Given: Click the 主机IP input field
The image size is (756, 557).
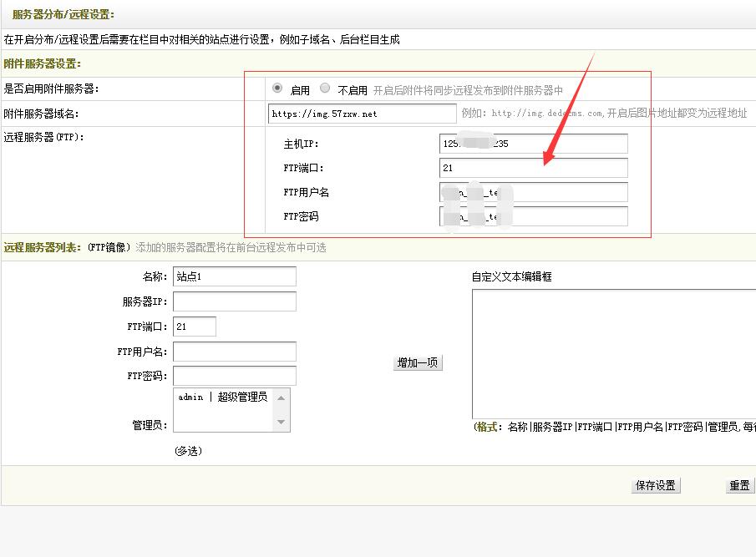Looking at the screenshot, I should point(533,143).
